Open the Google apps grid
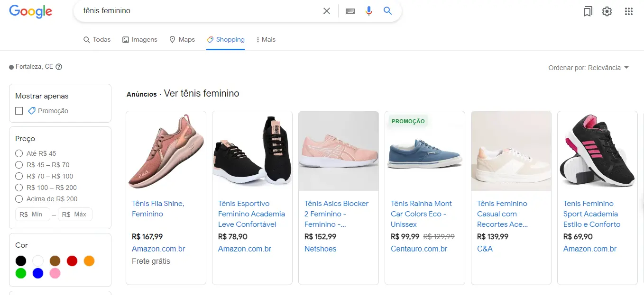The width and height of the screenshot is (644, 295). coord(629,12)
